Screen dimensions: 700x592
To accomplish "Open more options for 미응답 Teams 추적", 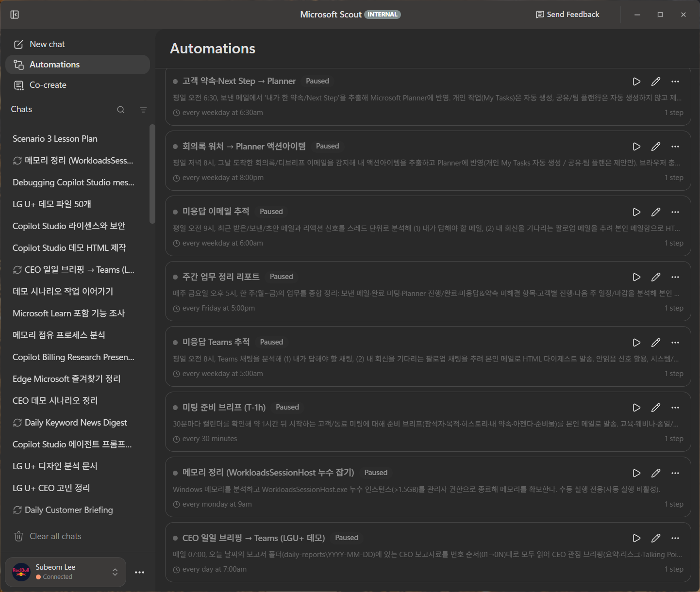I will [x=675, y=343].
